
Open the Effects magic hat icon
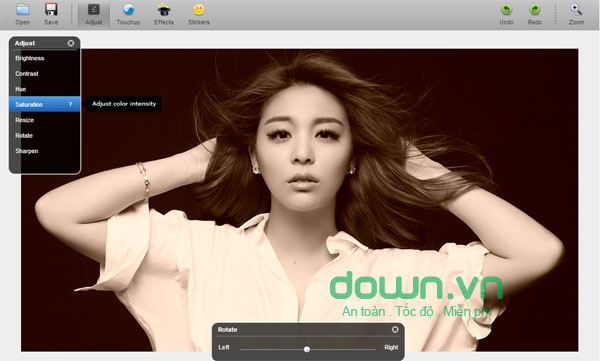click(x=164, y=14)
